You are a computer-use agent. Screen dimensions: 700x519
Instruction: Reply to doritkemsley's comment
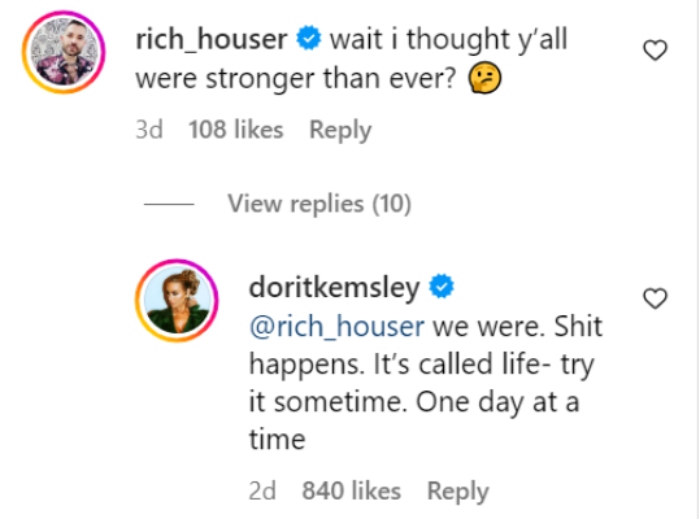[458, 491]
